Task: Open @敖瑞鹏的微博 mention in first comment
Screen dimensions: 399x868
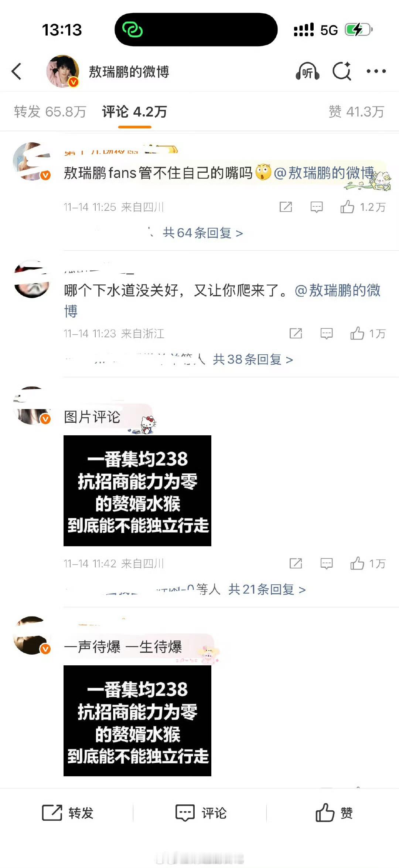Action: [x=324, y=173]
